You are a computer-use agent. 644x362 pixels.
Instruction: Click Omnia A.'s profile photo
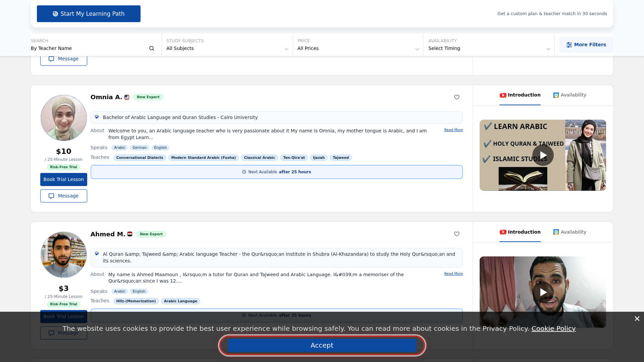(64, 118)
